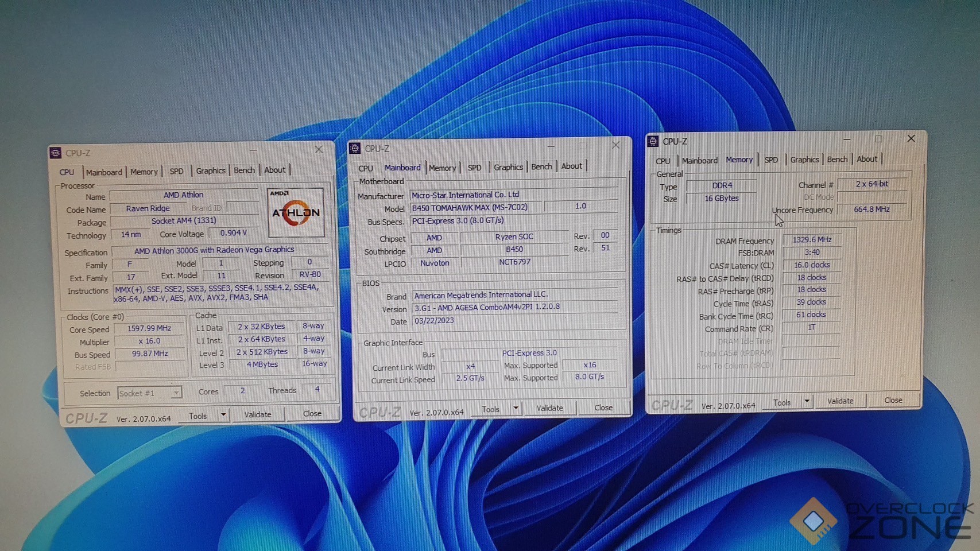980x551 pixels.
Task: Click the Tools button in the middle window
Action: tap(491, 409)
